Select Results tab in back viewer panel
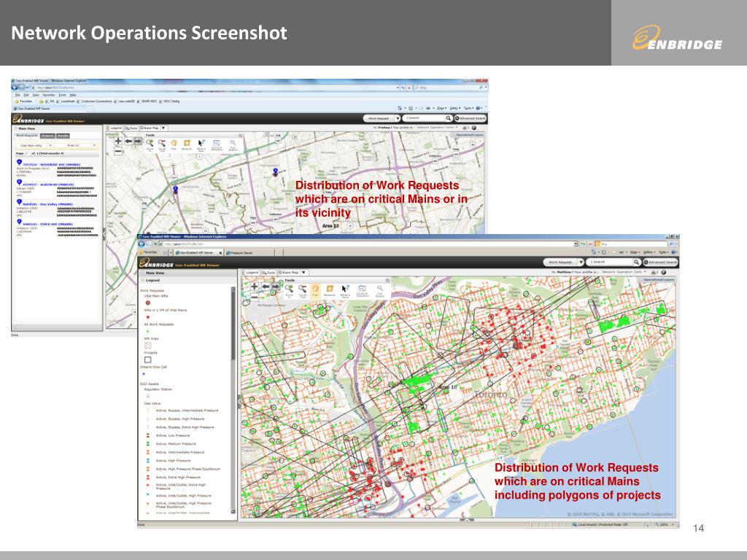747x560 pixels. [63, 136]
